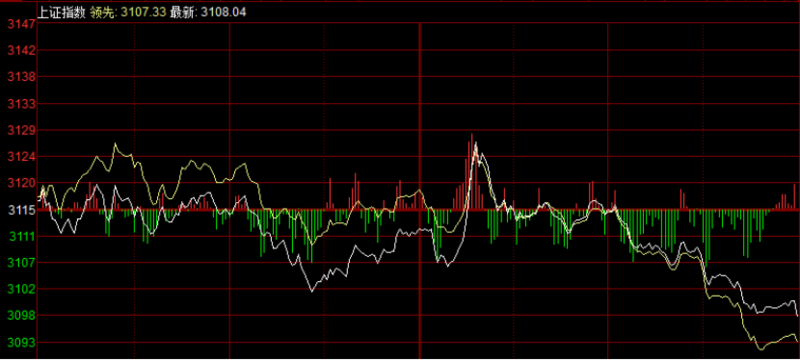
Task: Click the white 3115 baseline axis label
Action: pos(21,210)
